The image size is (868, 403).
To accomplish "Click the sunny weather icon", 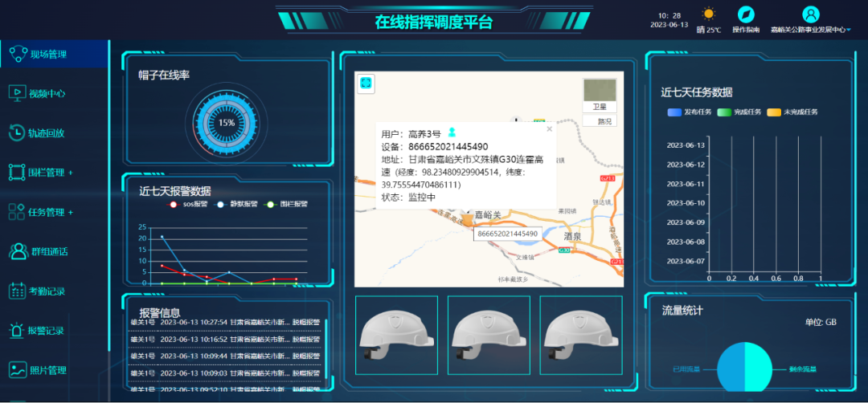I will (709, 14).
